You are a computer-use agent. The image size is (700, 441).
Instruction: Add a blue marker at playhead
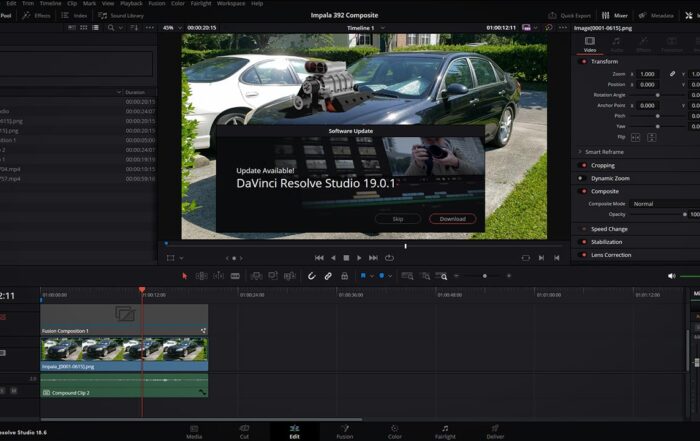[382, 276]
